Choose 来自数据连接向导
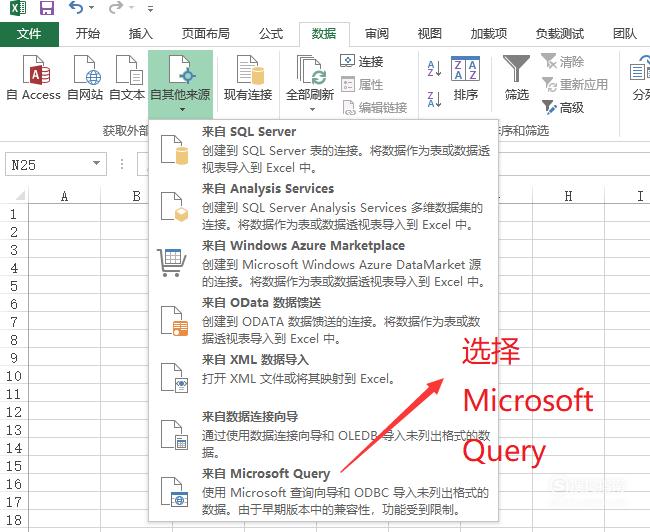 point(323,434)
